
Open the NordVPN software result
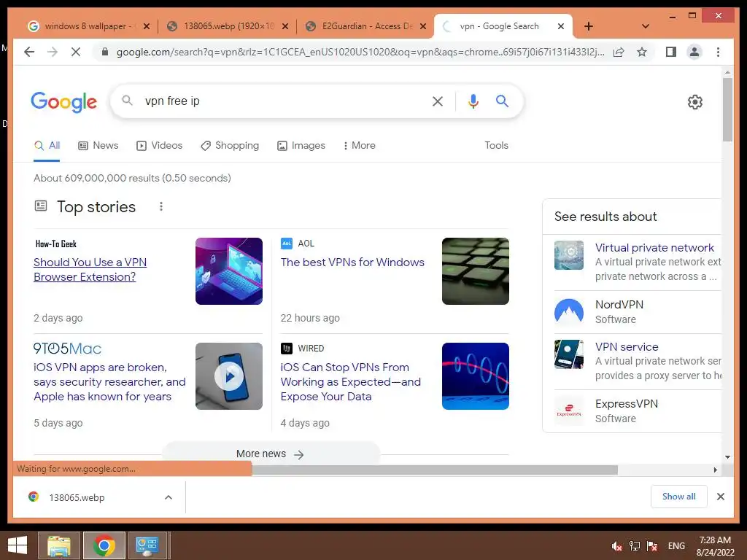619,305
